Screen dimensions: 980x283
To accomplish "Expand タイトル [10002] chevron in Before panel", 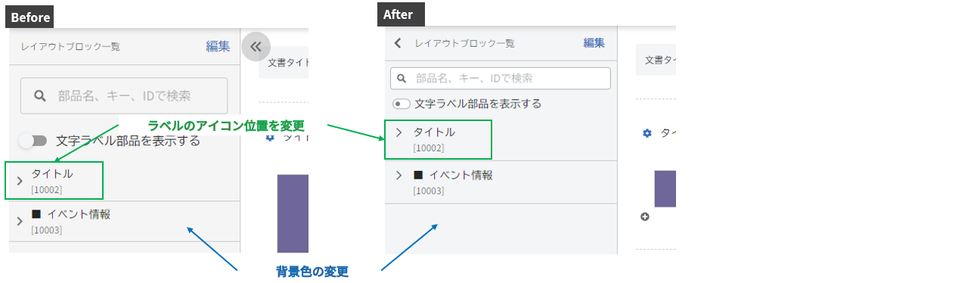I will 20,182.
